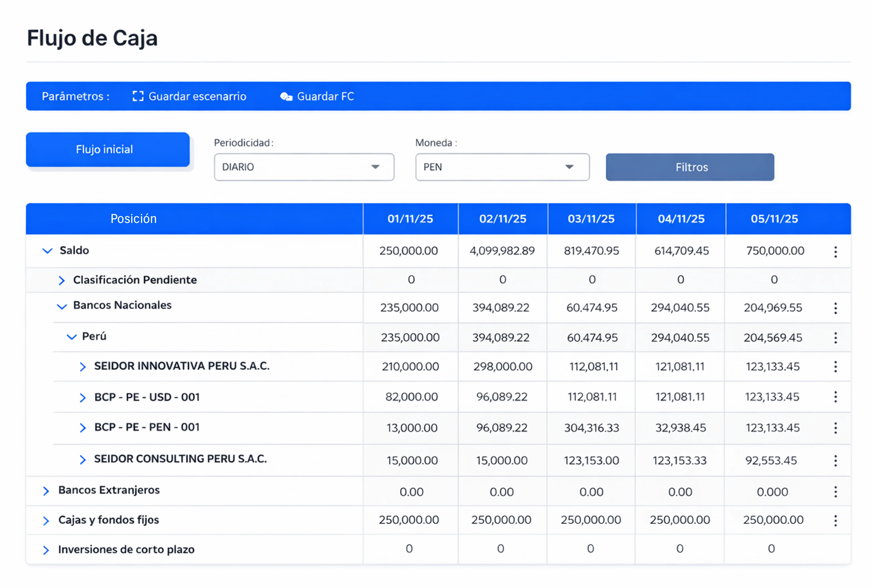
Task: Expand the Clasificación Pendiente row
Action: (x=62, y=280)
